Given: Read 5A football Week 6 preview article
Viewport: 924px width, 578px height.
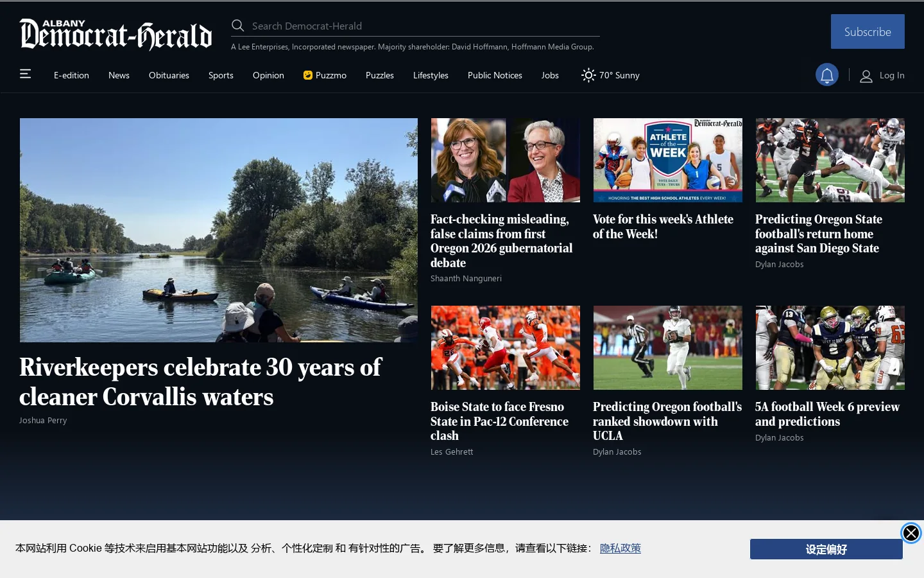Looking at the screenshot, I should click(827, 414).
